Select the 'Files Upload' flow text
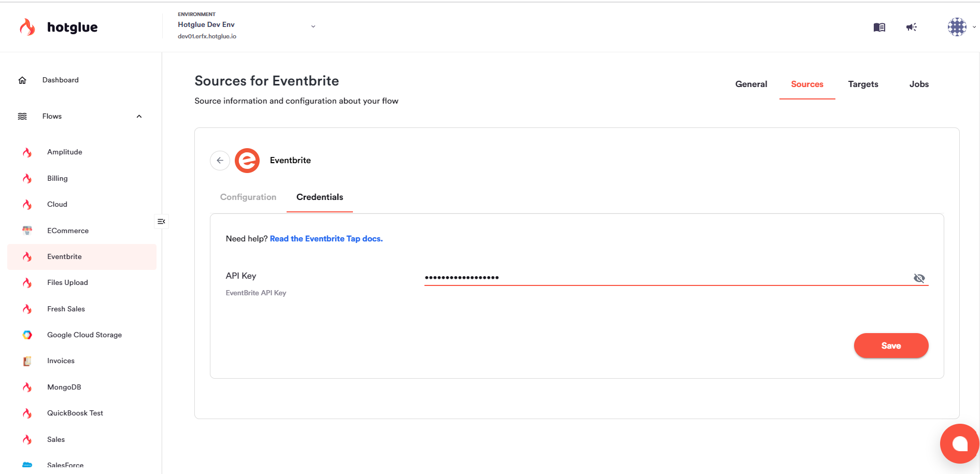980x474 pixels. point(67,283)
